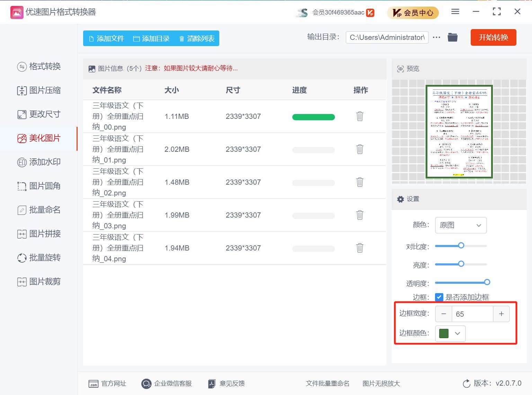Expand the 边框颜色 color dropdown
This screenshot has width=532, height=395.
(x=458, y=334)
